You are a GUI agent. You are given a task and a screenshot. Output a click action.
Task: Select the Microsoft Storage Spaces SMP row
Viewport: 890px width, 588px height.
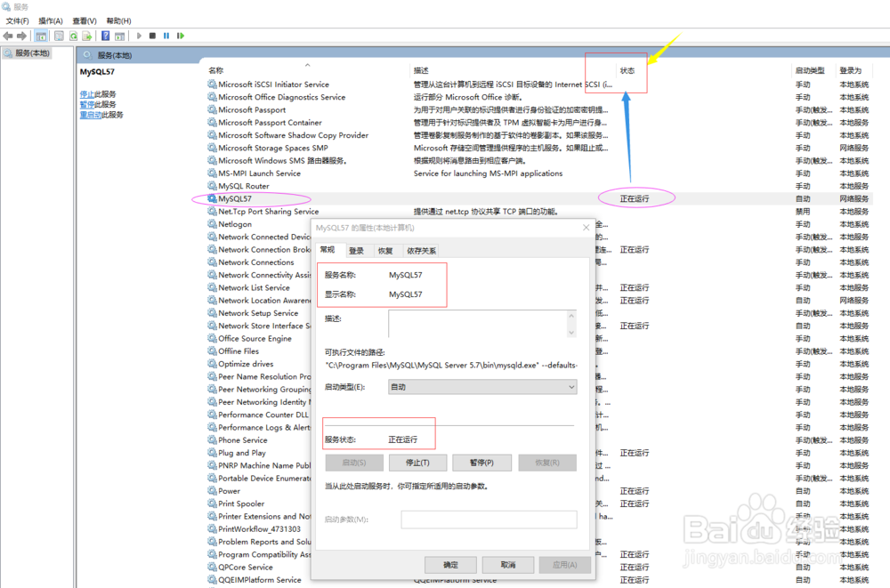539,148
